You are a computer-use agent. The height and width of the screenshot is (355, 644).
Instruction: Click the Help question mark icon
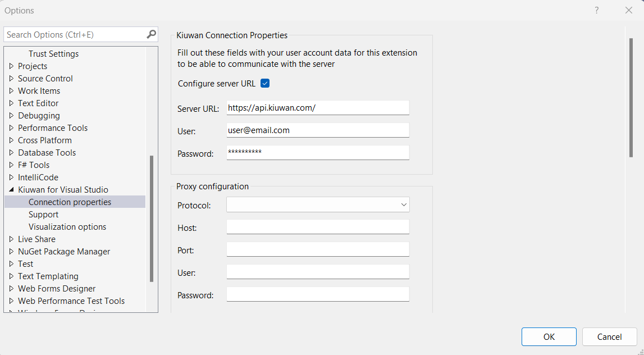tap(596, 10)
